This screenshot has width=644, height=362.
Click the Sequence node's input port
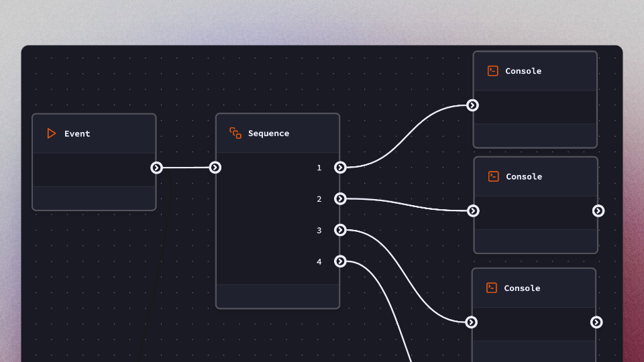pyautogui.click(x=215, y=168)
